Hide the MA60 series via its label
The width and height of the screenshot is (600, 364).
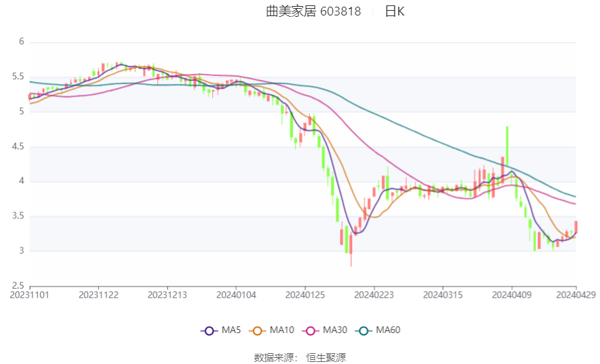coord(388,330)
